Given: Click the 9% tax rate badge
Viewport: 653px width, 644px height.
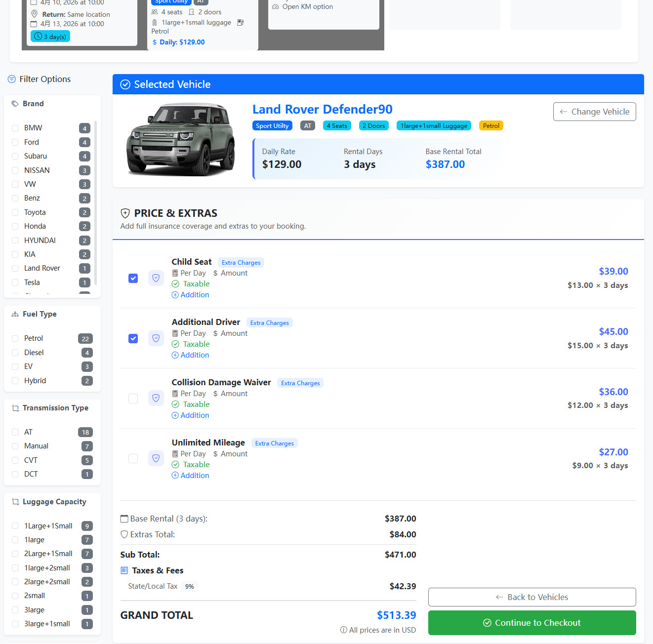Looking at the screenshot, I should 190,587.
